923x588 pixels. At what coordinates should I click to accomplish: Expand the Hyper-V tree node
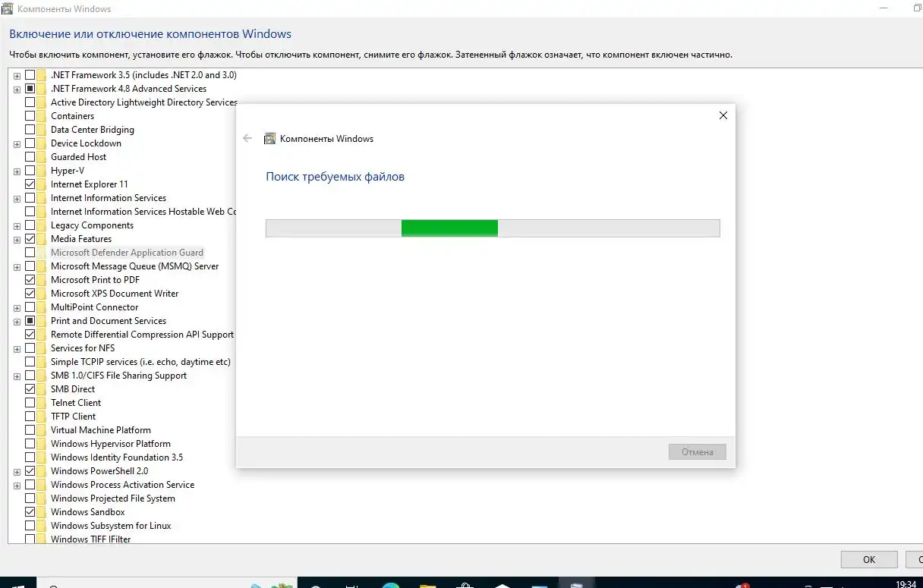pos(17,171)
